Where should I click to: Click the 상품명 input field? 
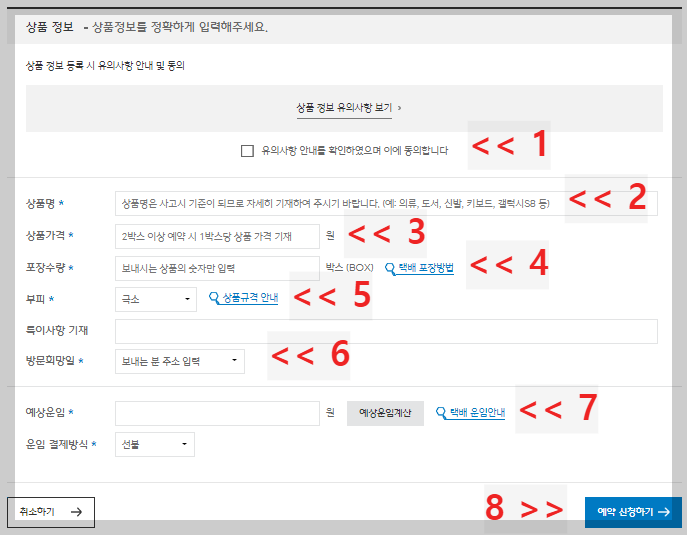pos(386,203)
